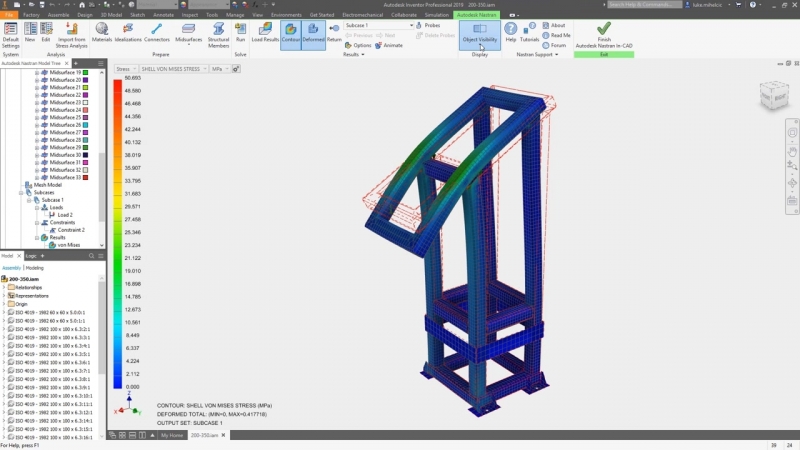
Task: Expand the Results panel dropdown
Action: coord(354,55)
